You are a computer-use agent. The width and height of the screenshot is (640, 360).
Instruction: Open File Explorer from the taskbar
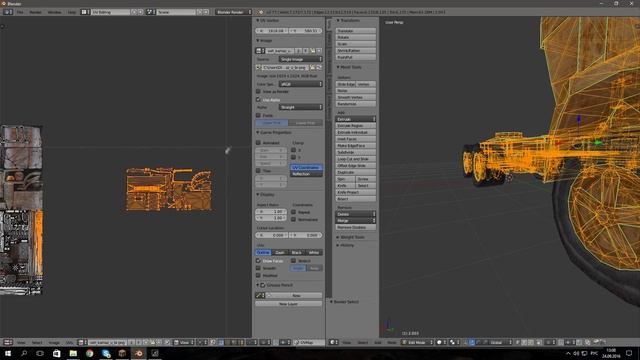[73, 353]
